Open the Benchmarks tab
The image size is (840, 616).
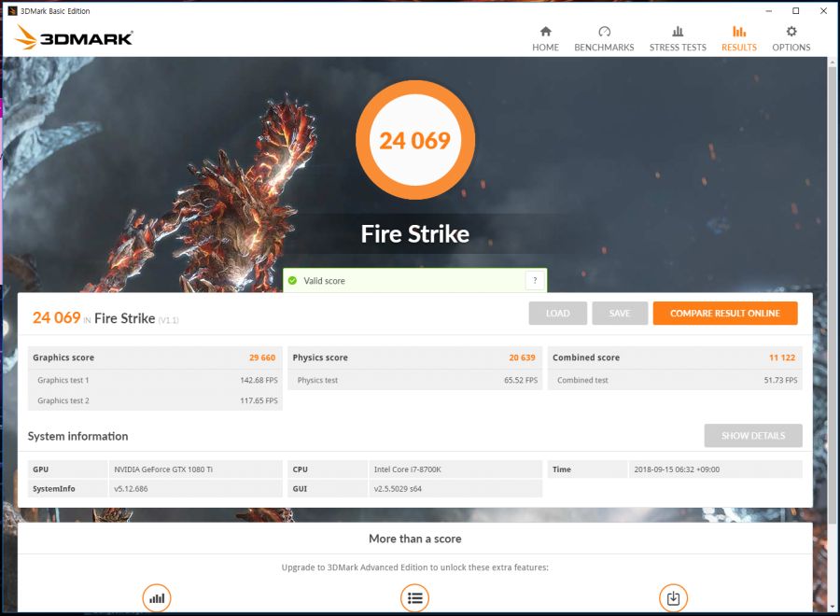pyautogui.click(x=604, y=39)
